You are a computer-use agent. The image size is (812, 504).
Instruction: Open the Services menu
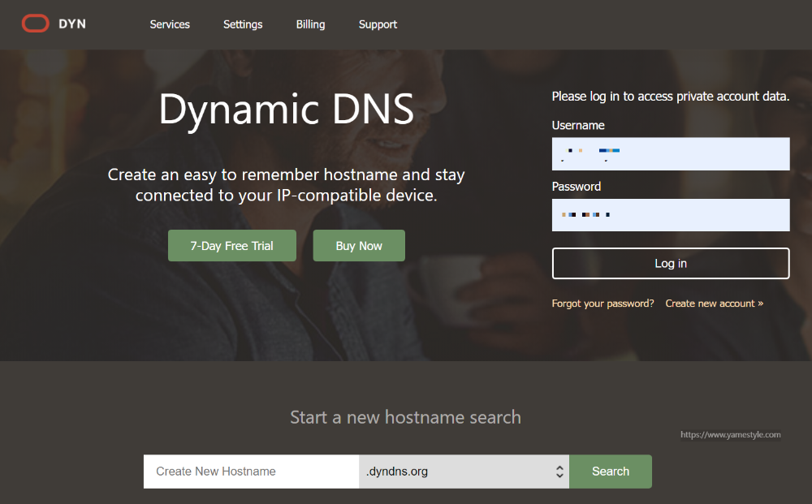170,24
